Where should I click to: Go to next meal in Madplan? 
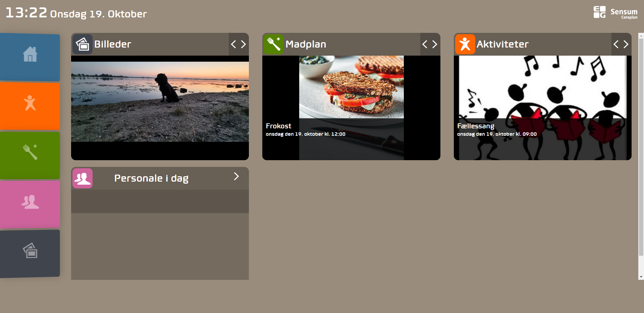[x=435, y=44]
